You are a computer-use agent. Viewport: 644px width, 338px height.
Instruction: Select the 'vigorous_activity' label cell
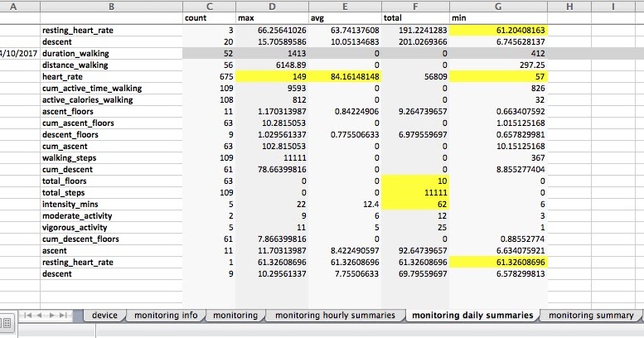(x=111, y=228)
